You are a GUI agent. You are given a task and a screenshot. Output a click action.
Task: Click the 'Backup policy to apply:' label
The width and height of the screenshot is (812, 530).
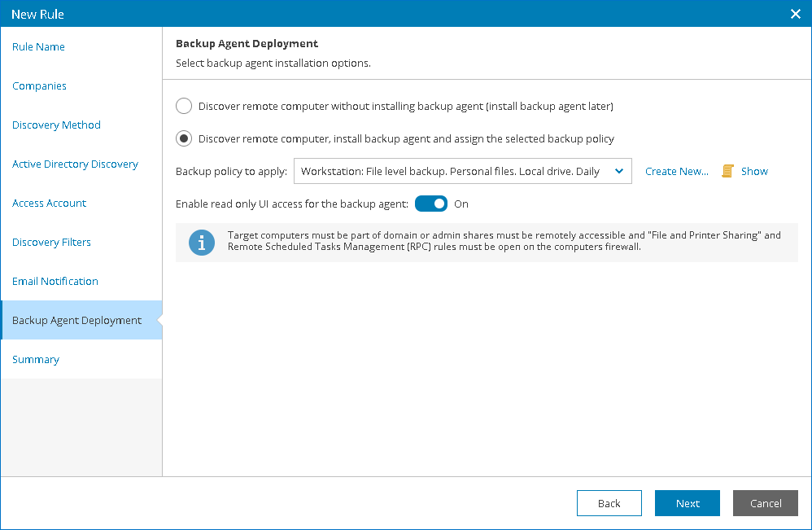click(232, 172)
